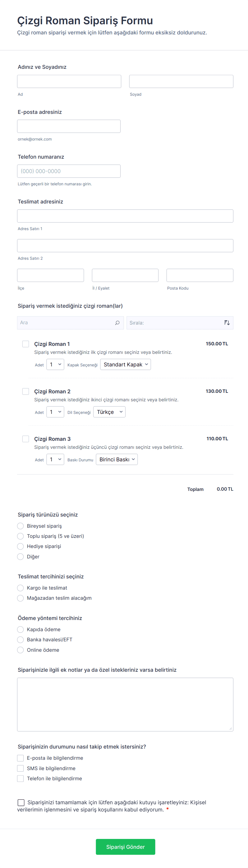Click the E-posta adresiniz input field
The image size is (248, 868).
(69, 126)
